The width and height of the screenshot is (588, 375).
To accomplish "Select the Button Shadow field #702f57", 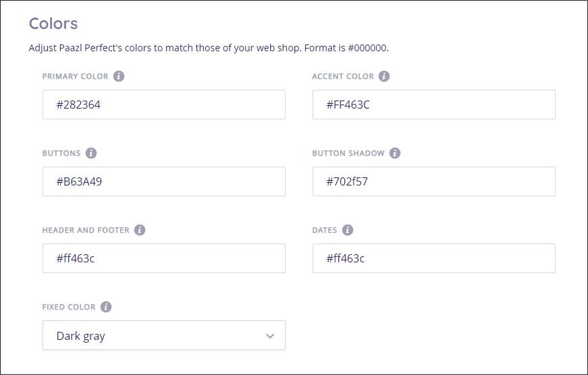I will (x=434, y=181).
